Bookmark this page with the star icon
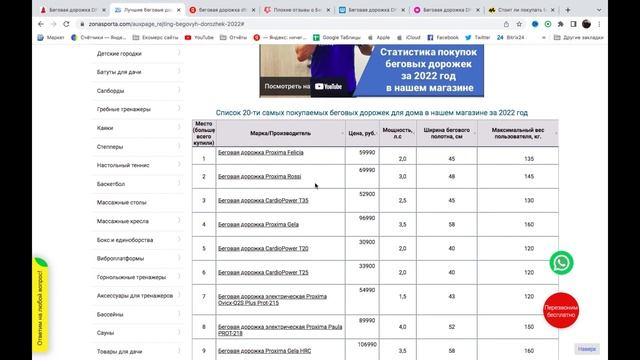The image size is (640, 360). 519,24
